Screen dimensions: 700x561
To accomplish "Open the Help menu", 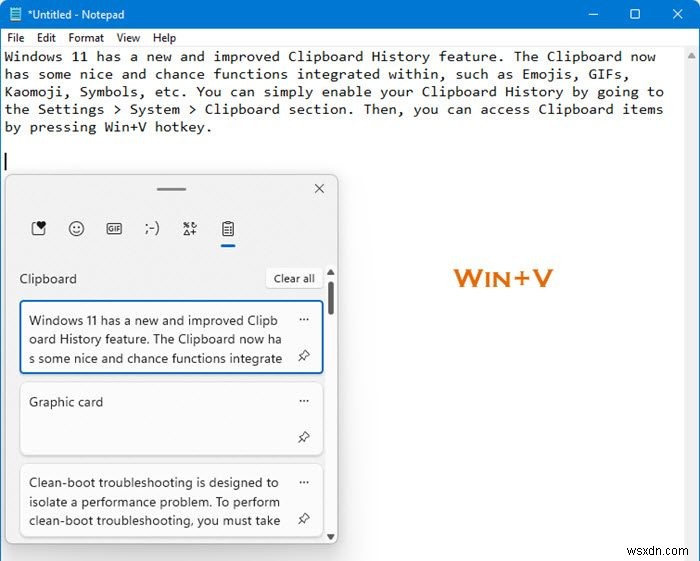I will [164, 38].
